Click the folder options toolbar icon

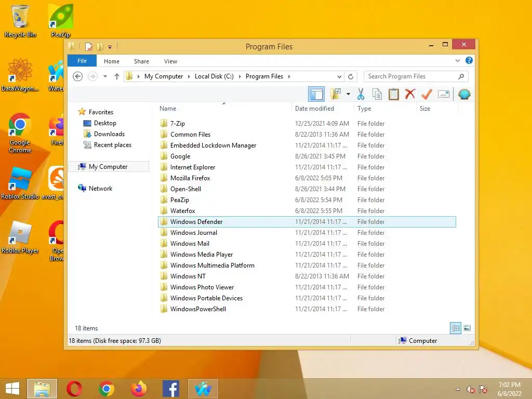[x=336, y=94]
